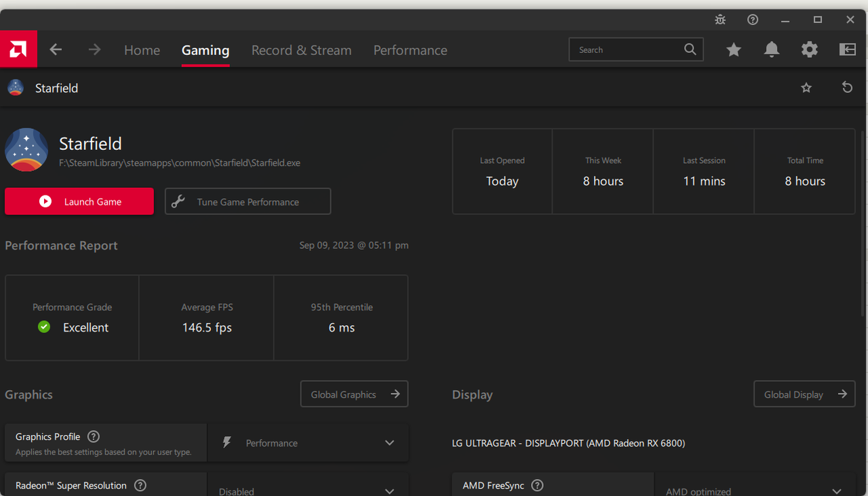This screenshot has height=496, width=868.
Task: Click the AMD logo icon
Action: [18, 49]
